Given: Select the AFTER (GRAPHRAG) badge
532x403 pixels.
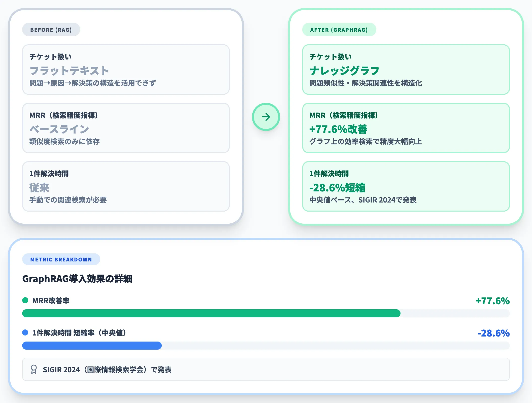Looking at the screenshot, I should pos(339,30).
